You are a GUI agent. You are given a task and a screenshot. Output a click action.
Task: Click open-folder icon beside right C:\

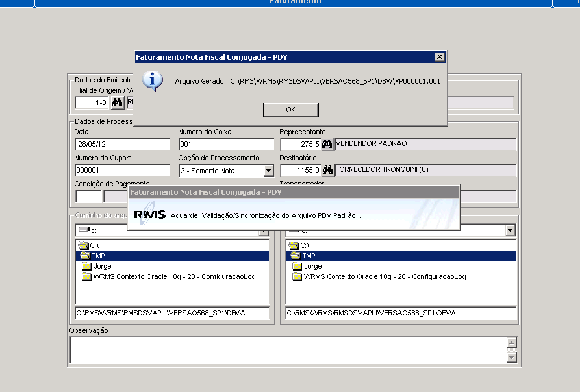tap(294, 245)
